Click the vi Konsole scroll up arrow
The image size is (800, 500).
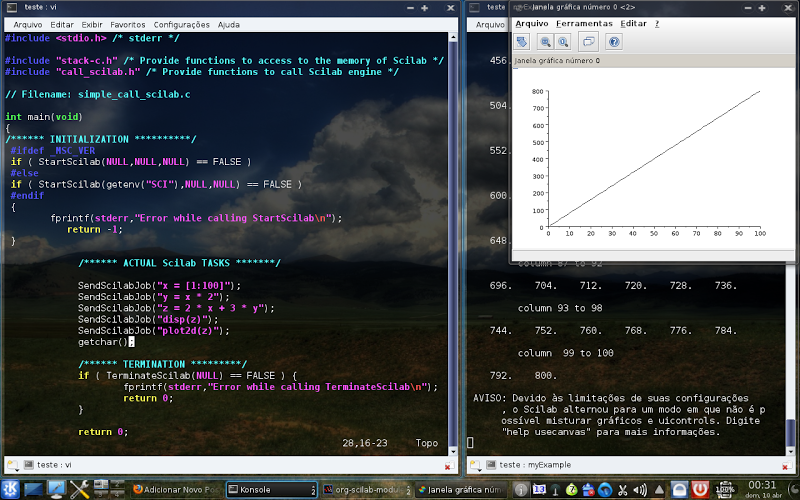453,37
